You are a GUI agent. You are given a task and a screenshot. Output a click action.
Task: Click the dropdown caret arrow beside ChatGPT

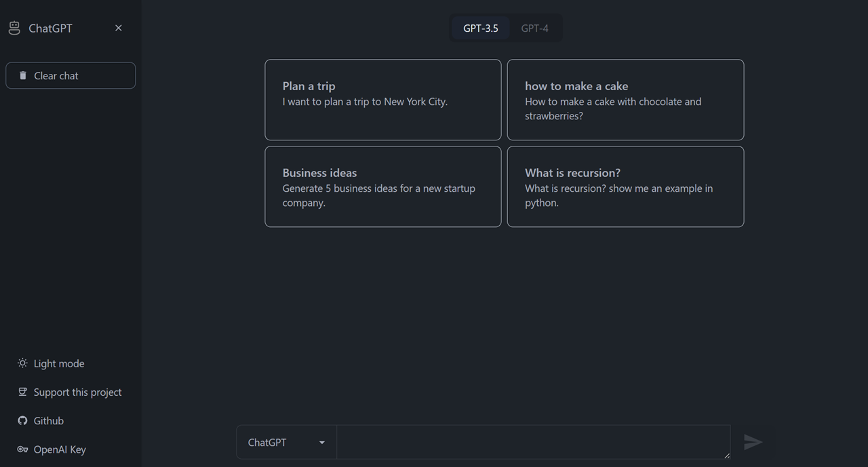click(x=322, y=443)
